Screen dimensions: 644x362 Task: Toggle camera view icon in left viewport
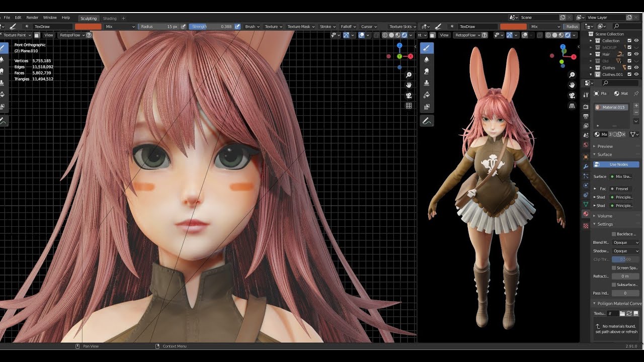(x=409, y=96)
